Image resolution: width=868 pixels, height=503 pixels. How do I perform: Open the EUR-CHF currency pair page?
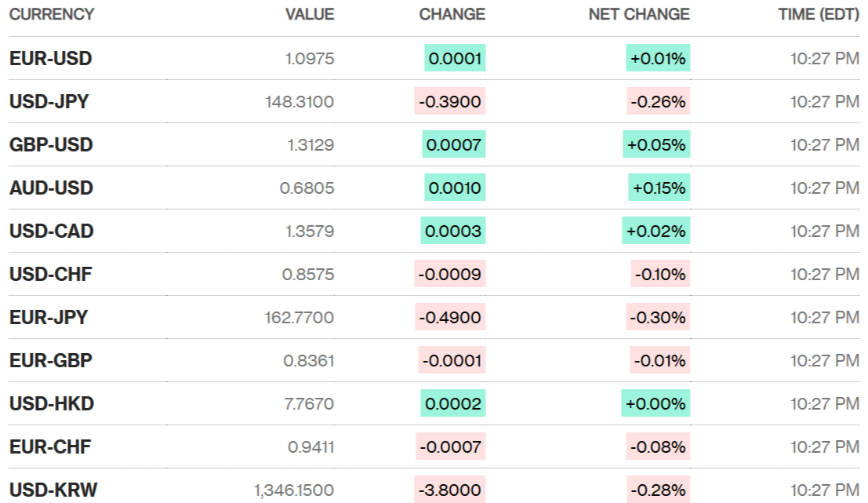(x=50, y=447)
